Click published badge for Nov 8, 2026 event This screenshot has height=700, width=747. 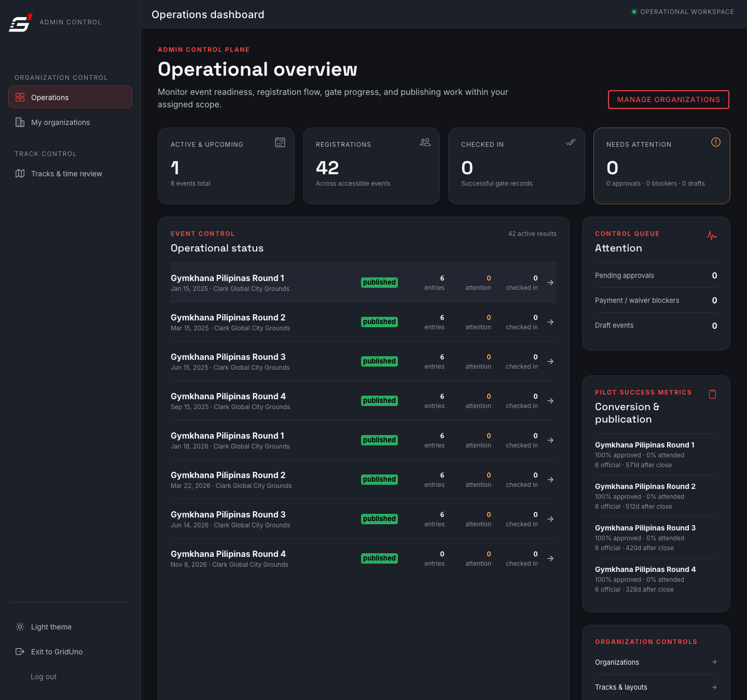pyautogui.click(x=379, y=558)
